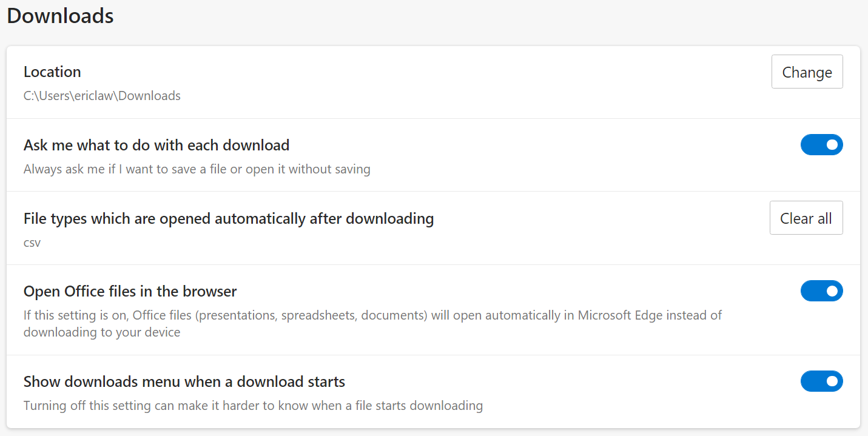Click the Downloads page heading
The width and height of the screenshot is (868, 436).
(x=60, y=16)
